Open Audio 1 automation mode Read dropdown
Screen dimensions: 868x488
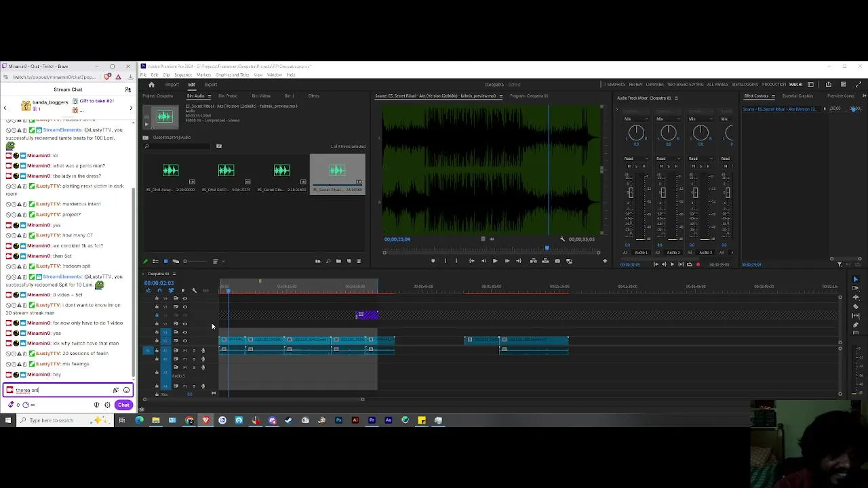pyautogui.click(x=636, y=159)
